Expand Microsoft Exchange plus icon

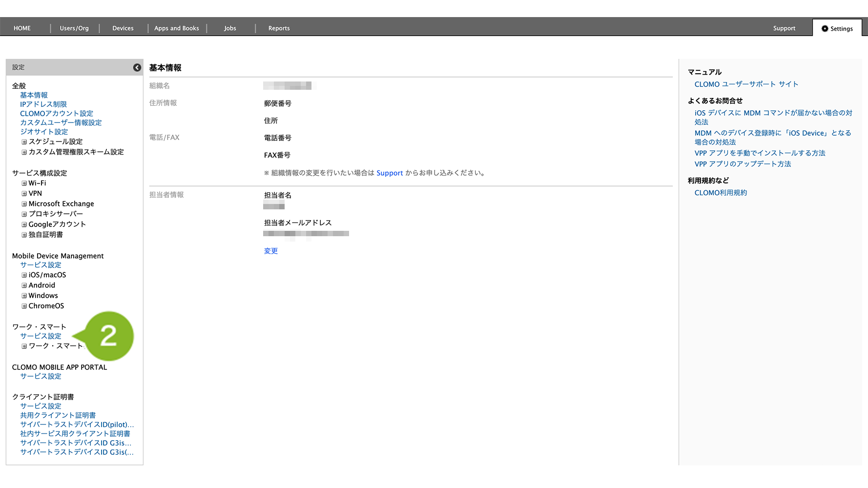[x=24, y=204]
